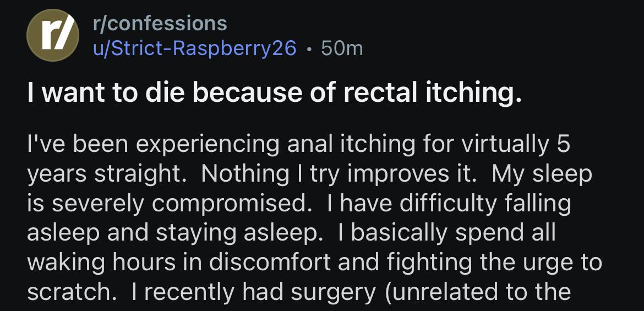
Task: Click the 50m post timestamp
Action: pos(342,48)
